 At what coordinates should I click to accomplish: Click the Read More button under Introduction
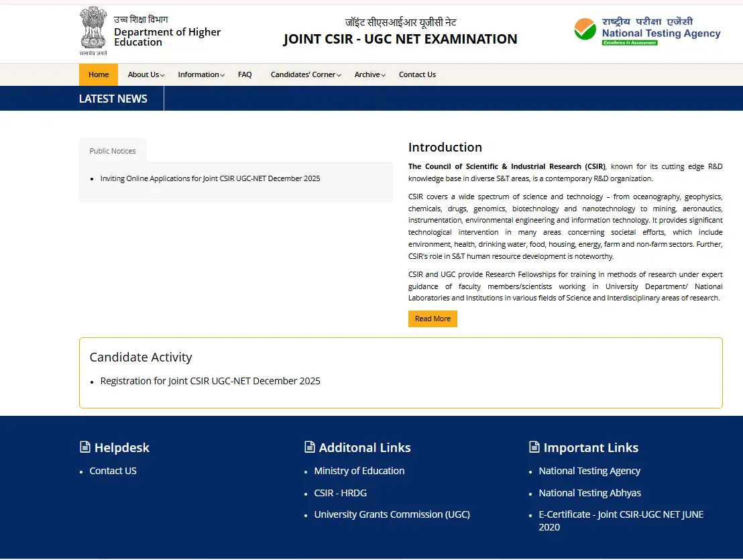pyautogui.click(x=433, y=319)
